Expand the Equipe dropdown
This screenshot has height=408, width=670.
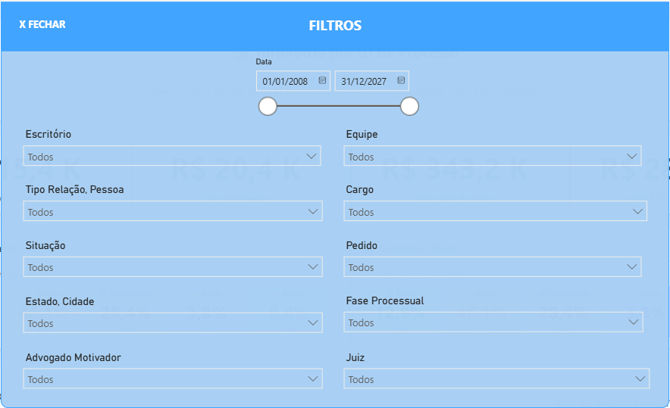[x=492, y=157]
